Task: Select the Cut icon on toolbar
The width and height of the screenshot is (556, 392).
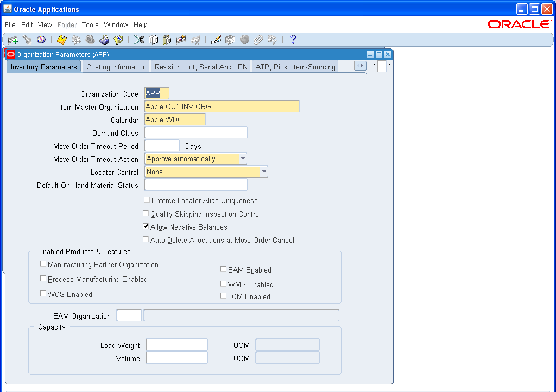Action: click(138, 39)
